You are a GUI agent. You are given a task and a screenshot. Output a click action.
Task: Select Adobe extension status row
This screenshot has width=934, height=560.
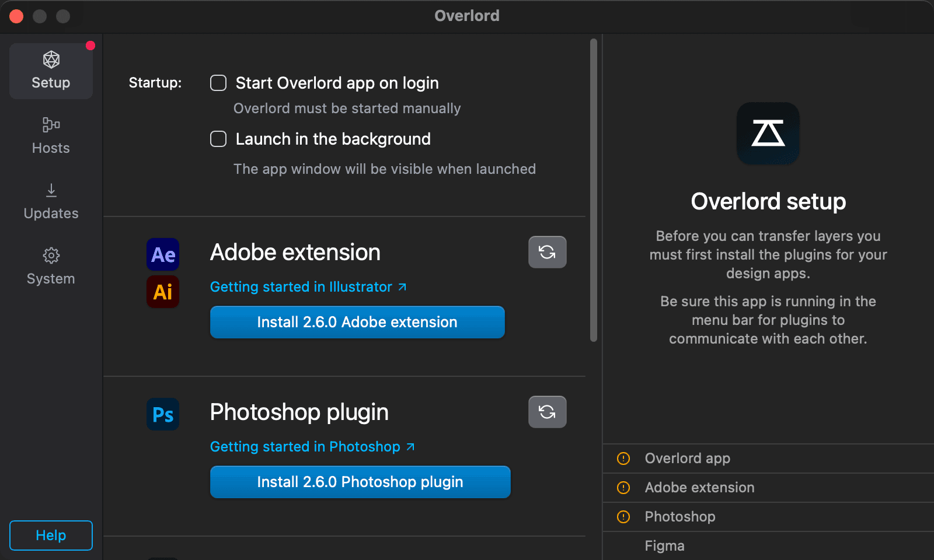(x=768, y=488)
